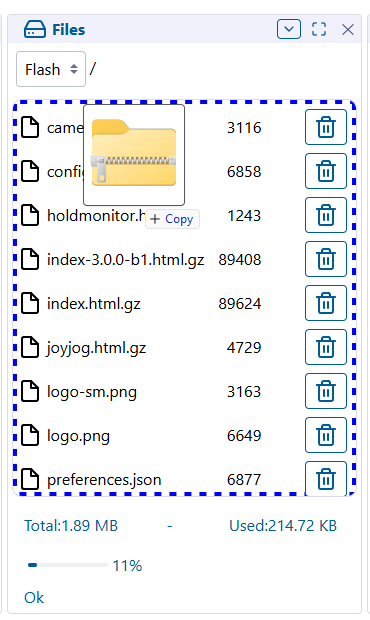Open the Flash filesystem dropdown
Image resolution: width=370 pixels, height=620 pixels.
point(51,69)
